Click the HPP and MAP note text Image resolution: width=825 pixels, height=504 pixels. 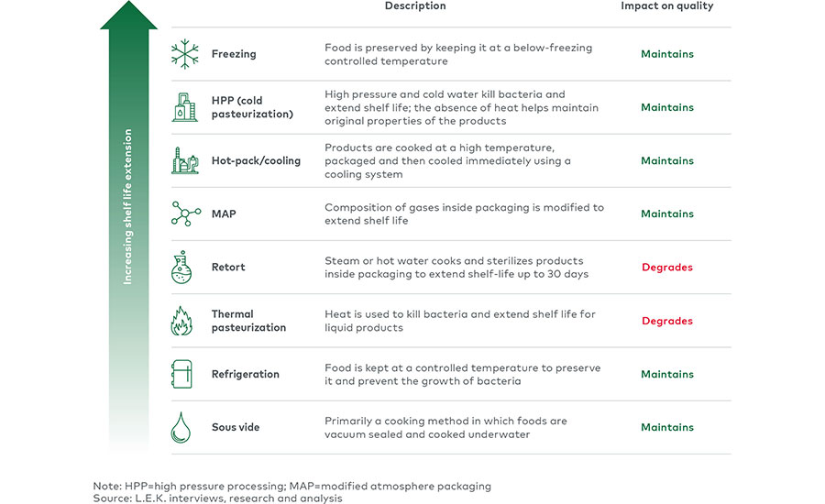click(292, 486)
